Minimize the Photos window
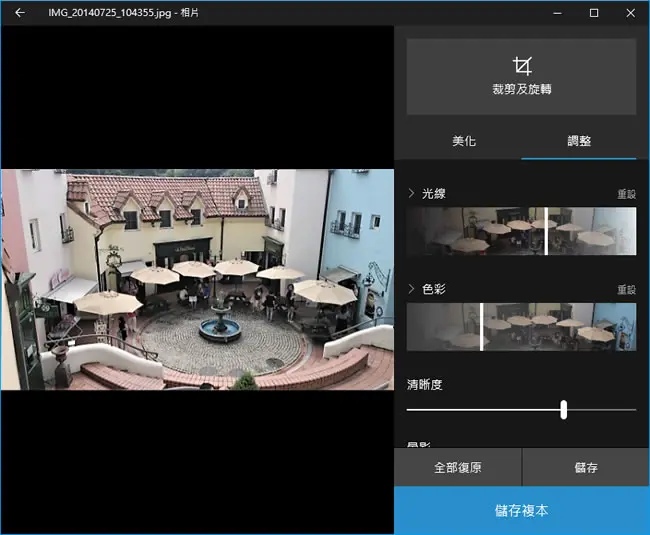This screenshot has height=535, width=650. point(558,13)
